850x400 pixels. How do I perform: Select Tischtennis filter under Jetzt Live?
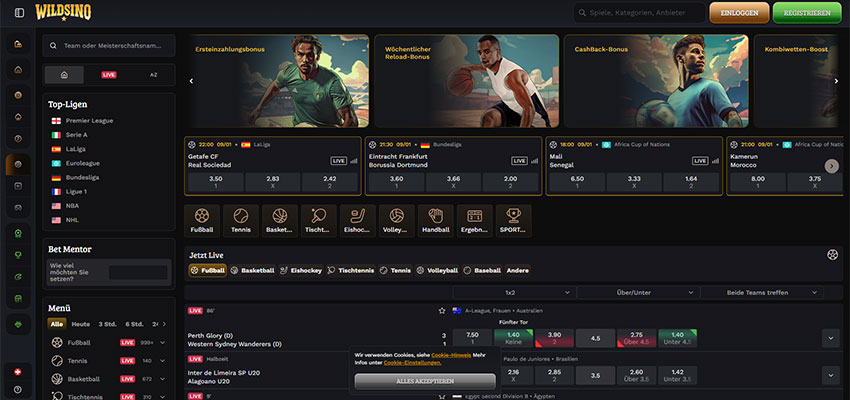click(x=351, y=270)
